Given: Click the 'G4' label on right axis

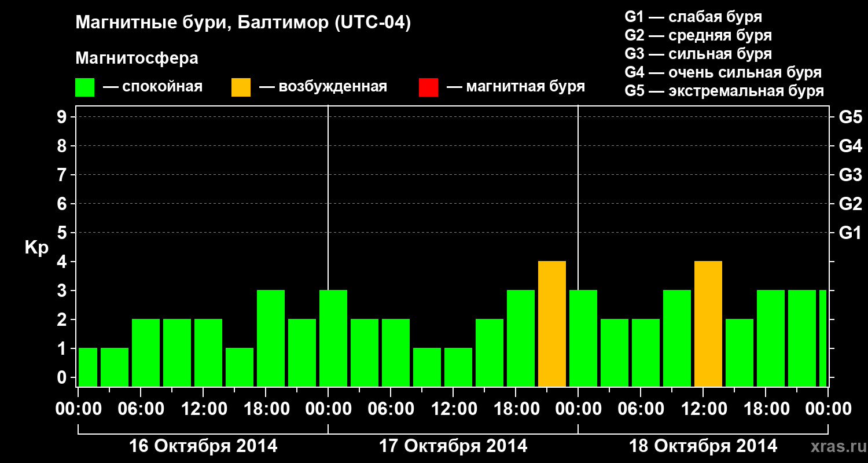Looking at the screenshot, I should pyautogui.click(x=850, y=146).
